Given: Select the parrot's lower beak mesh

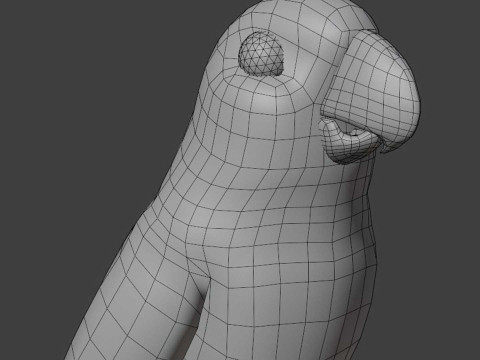Looking at the screenshot, I should coord(347,142).
